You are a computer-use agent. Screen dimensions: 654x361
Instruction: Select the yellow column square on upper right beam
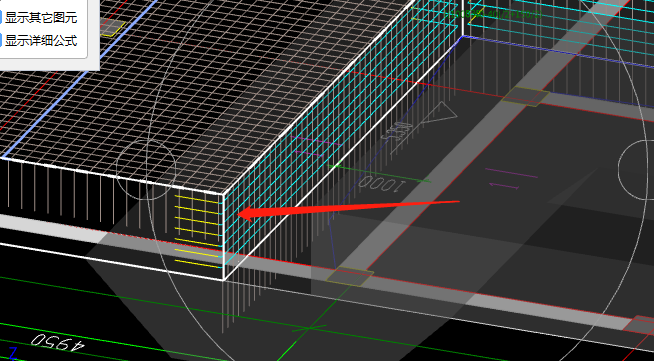(x=526, y=96)
